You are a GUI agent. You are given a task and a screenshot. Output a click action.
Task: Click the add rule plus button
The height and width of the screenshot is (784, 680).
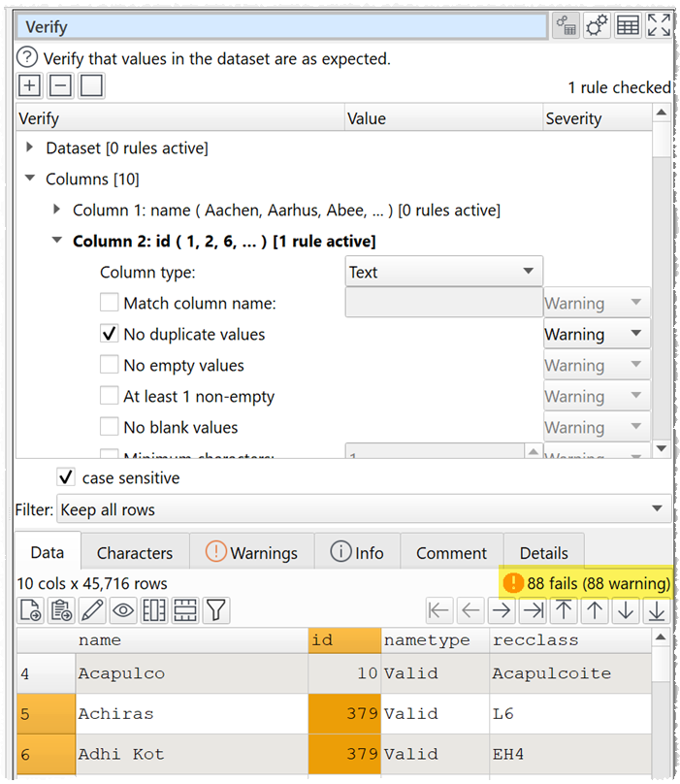[x=30, y=86]
